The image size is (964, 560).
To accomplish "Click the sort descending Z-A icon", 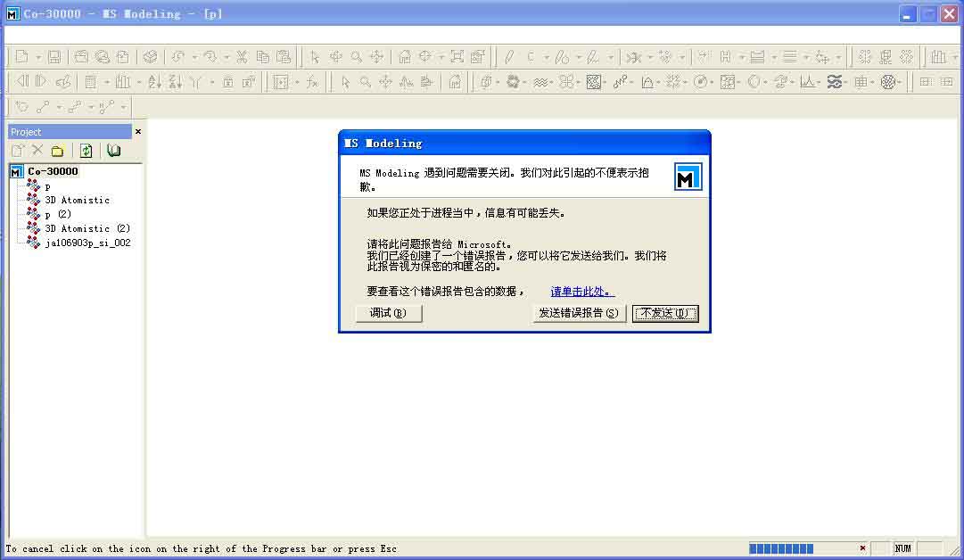I will point(175,82).
